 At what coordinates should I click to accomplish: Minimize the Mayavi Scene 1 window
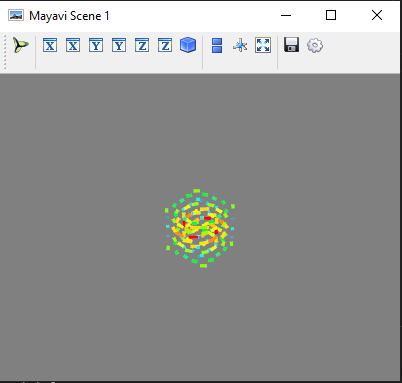(x=286, y=15)
